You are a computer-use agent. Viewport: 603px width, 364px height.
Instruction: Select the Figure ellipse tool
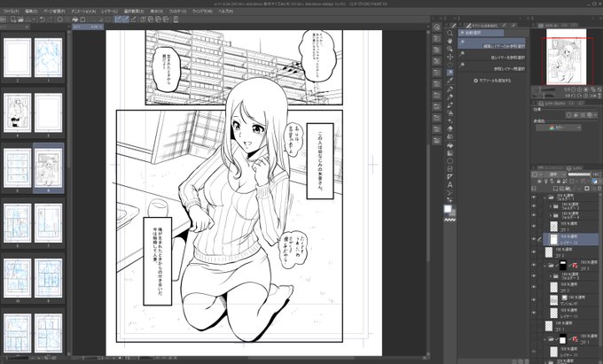450,161
